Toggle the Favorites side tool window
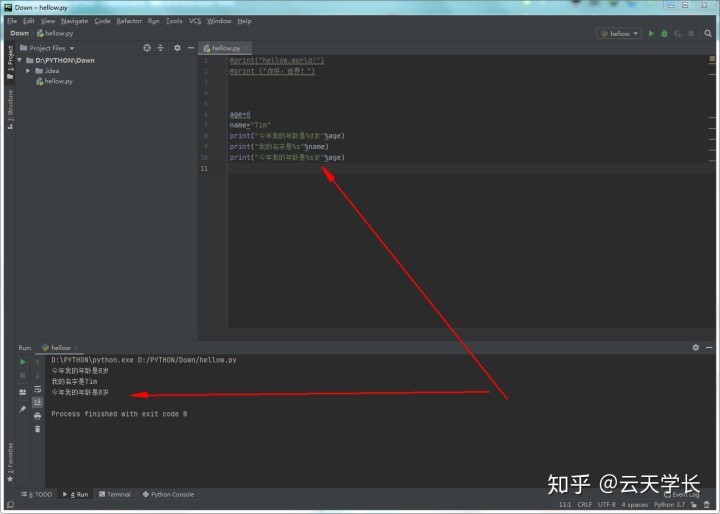This screenshot has height=514, width=720. (x=10, y=462)
